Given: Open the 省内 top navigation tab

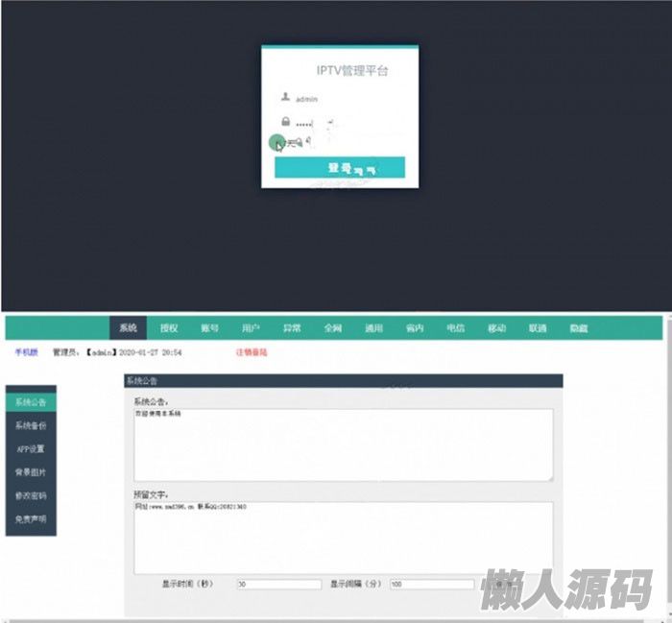Looking at the screenshot, I should [x=415, y=328].
